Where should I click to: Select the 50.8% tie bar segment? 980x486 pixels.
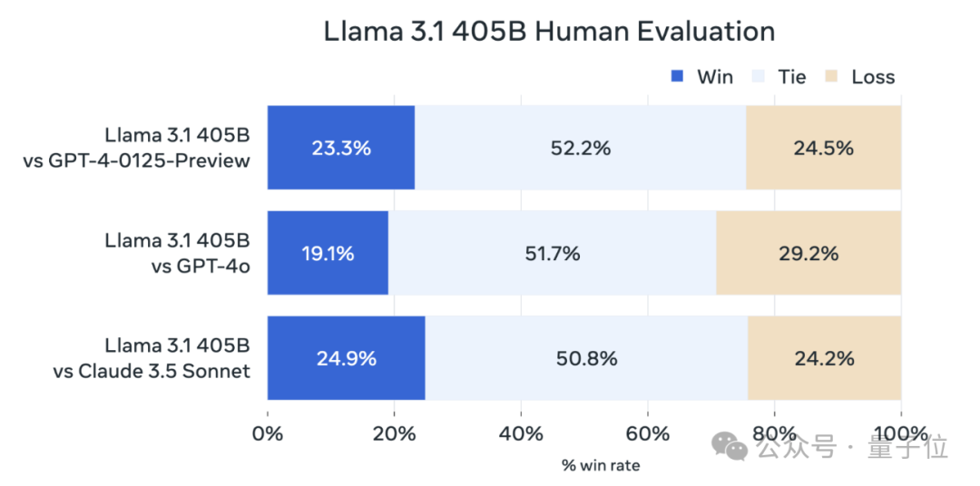[586, 358]
